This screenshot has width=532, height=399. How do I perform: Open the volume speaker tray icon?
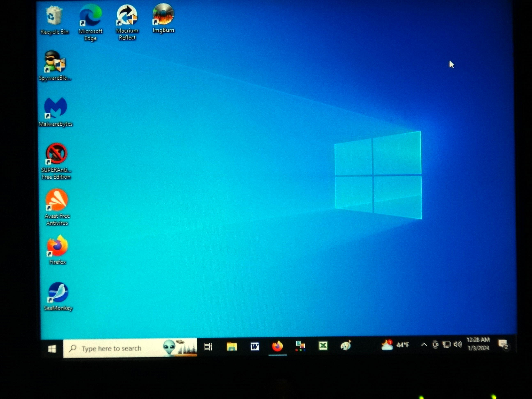coord(458,344)
